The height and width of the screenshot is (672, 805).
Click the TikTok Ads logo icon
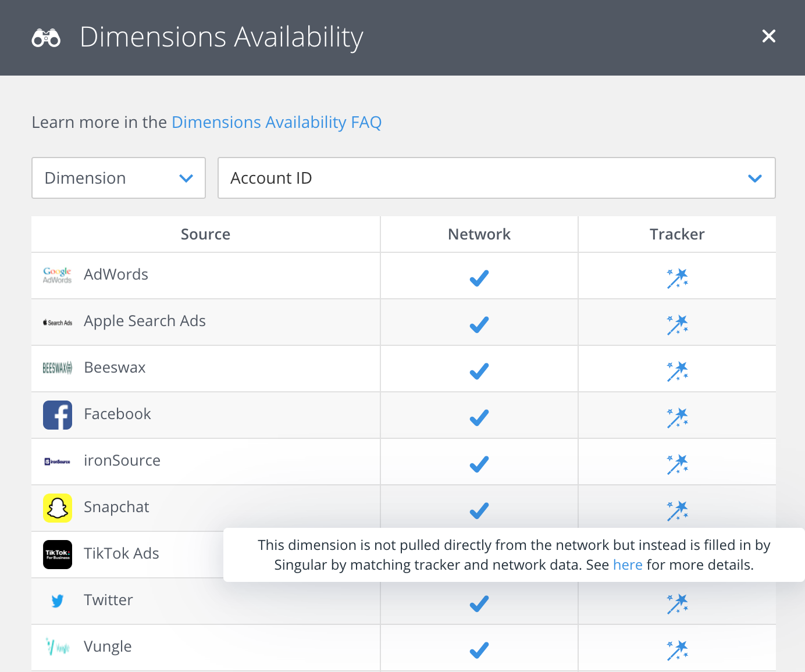tap(57, 554)
